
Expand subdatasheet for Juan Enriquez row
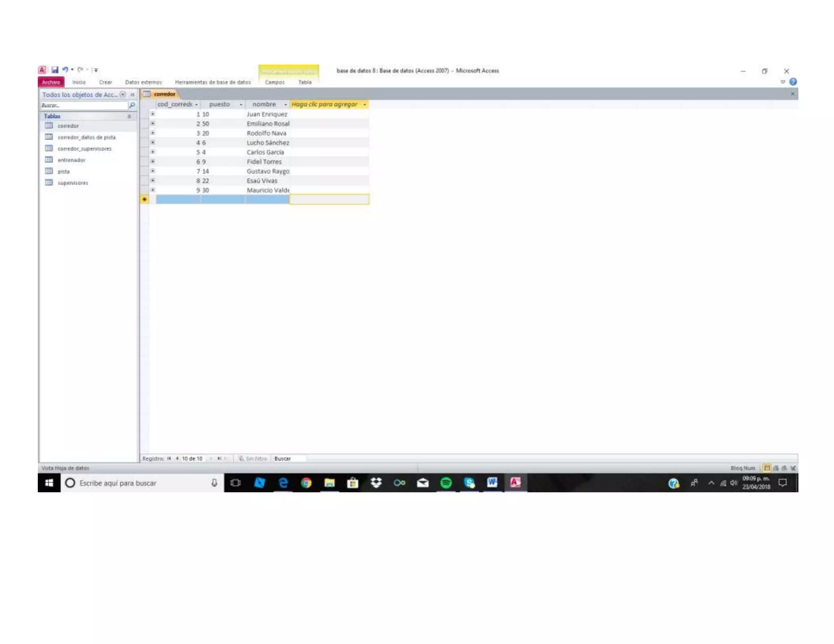153,114
